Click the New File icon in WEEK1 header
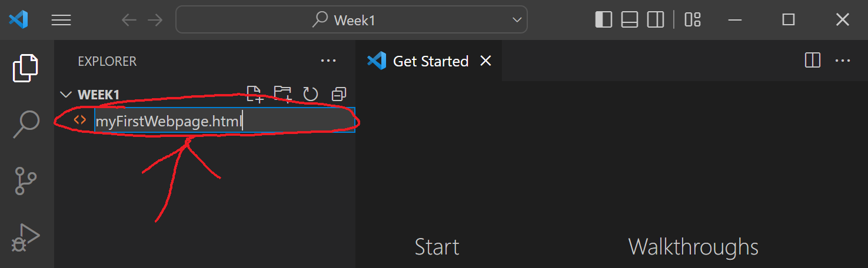The image size is (868, 268). pyautogui.click(x=254, y=94)
